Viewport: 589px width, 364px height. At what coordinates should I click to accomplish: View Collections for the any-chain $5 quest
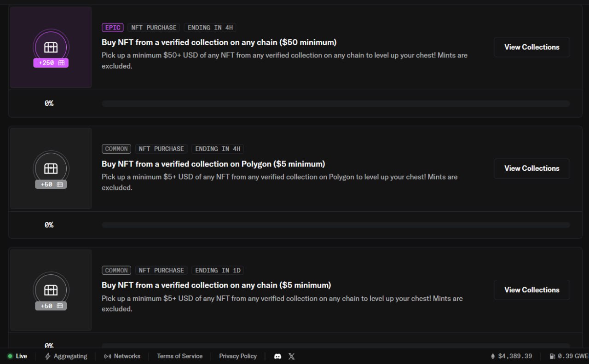pos(531,290)
